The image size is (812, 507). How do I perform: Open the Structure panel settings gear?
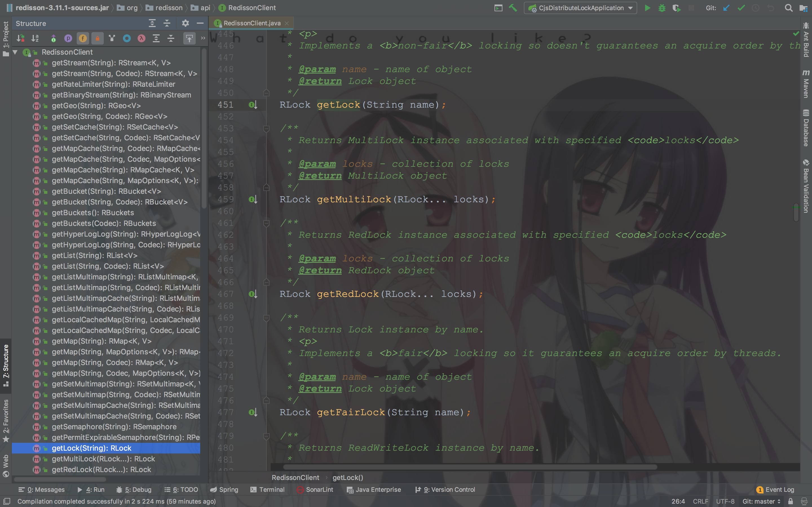[x=185, y=23]
